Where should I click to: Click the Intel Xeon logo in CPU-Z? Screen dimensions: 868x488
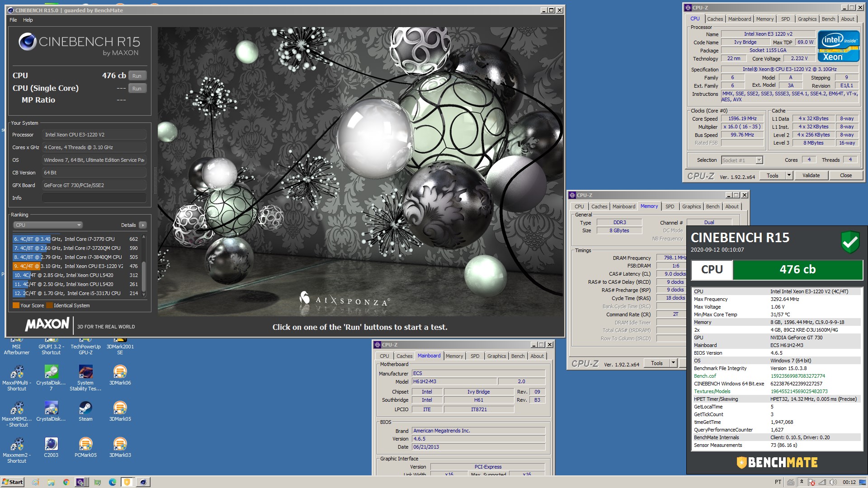coord(838,45)
